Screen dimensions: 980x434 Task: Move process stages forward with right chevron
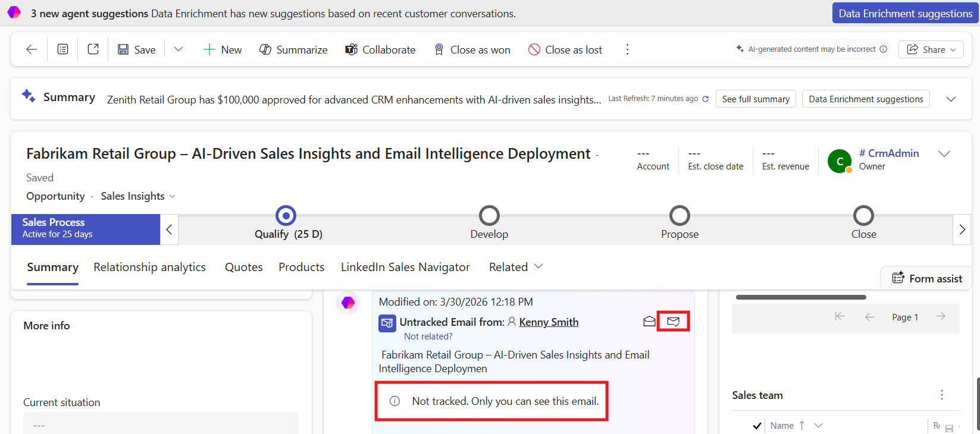pos(962,229)
